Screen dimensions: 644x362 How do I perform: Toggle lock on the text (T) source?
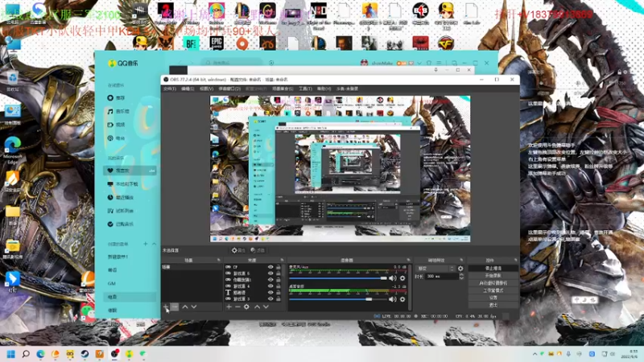coord(279,293)
